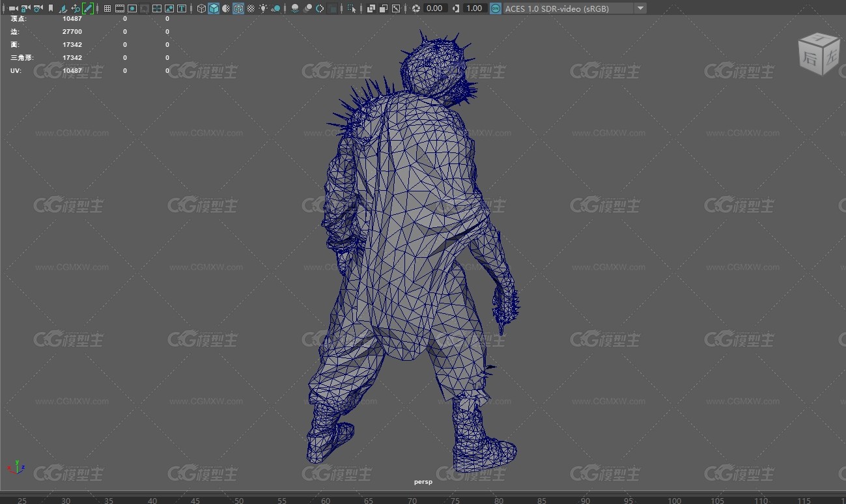846x504 pixels.
Task: Click the Depth of Field icon
Action: (x=332, y=8)
